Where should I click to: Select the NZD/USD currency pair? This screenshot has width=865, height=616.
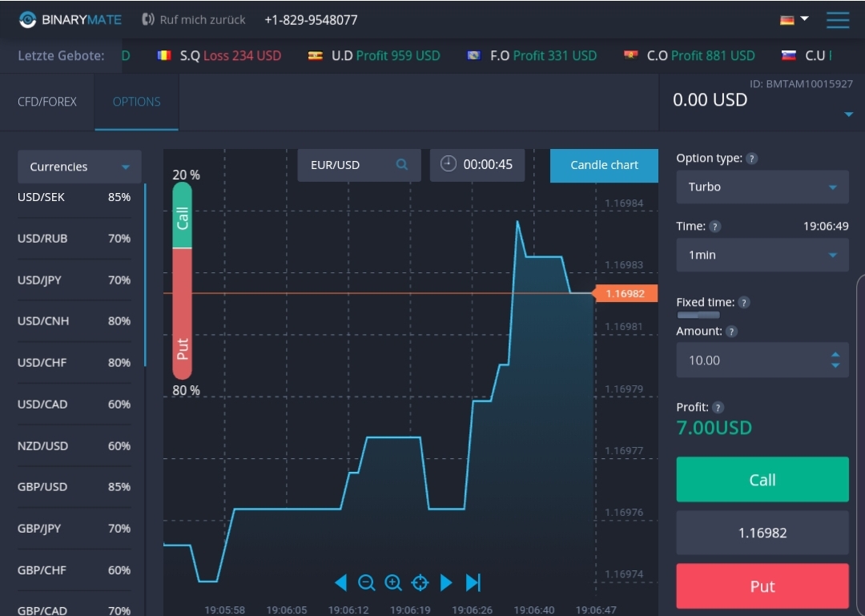pos(74,445)
